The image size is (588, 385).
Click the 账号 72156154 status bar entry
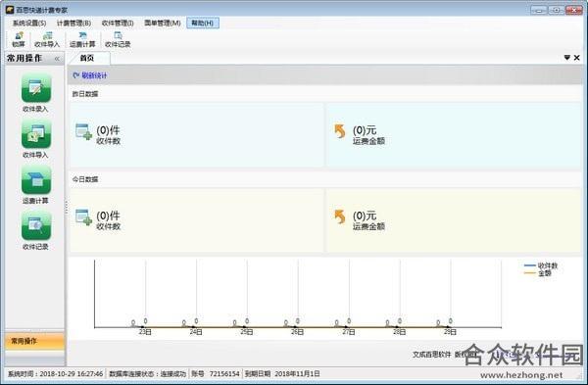point(216,374)
